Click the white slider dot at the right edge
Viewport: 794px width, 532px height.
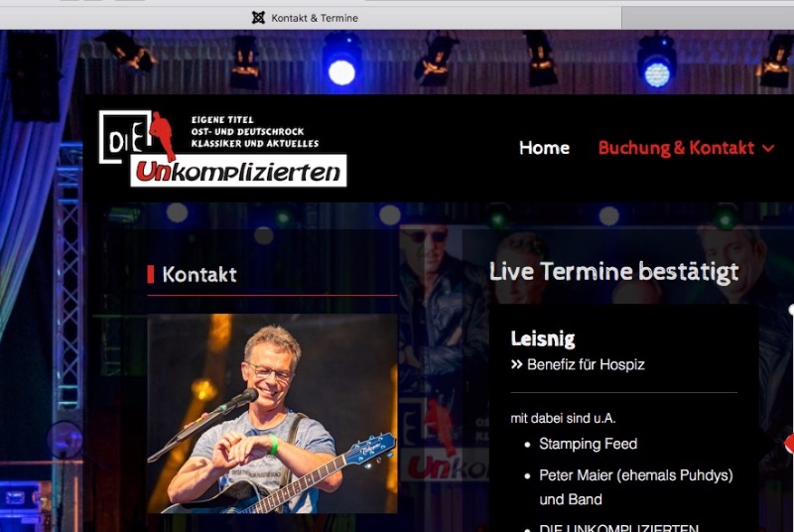coord(791,310)
